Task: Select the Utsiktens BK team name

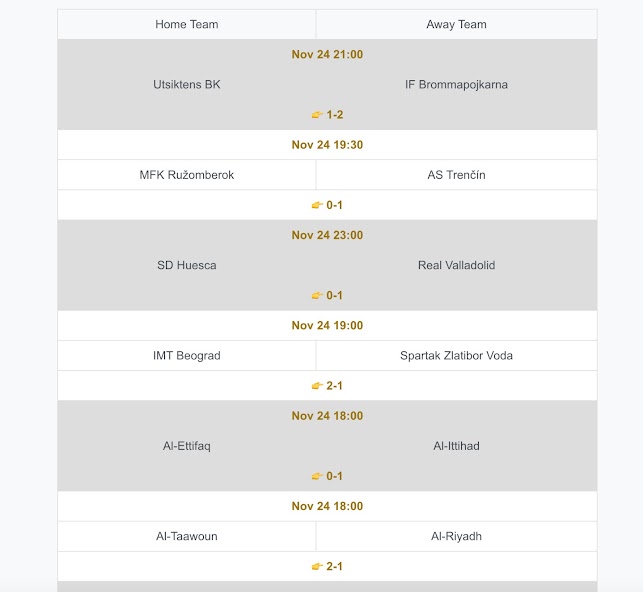Action: point(187,85)
